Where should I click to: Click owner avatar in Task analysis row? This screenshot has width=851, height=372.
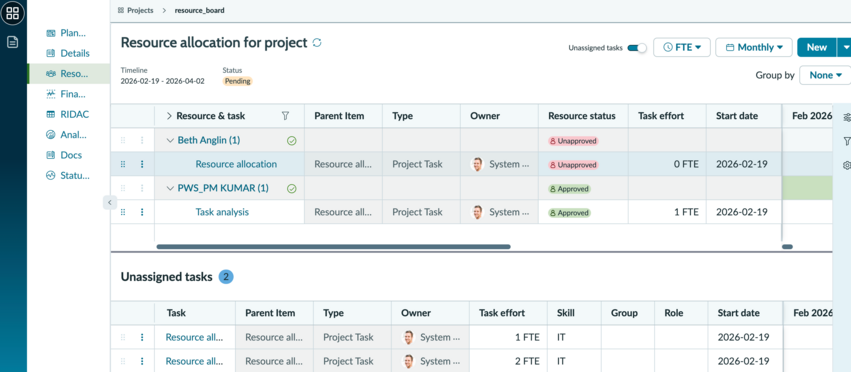(477, 212)
